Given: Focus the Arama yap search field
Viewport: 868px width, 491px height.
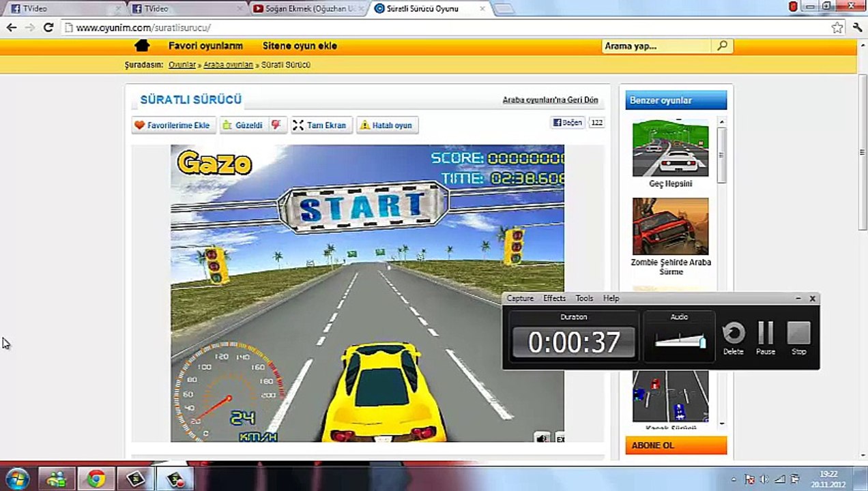Looking at the screenshot, I should click(x=656, y=46).
